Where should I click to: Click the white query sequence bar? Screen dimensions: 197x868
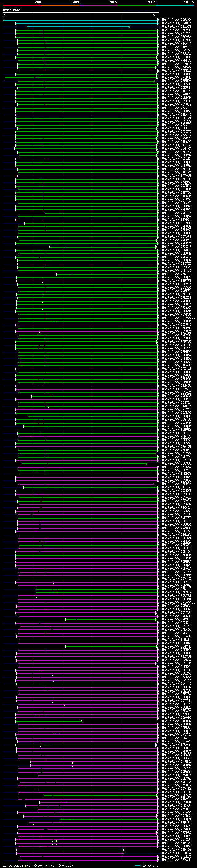coord(81,13)
